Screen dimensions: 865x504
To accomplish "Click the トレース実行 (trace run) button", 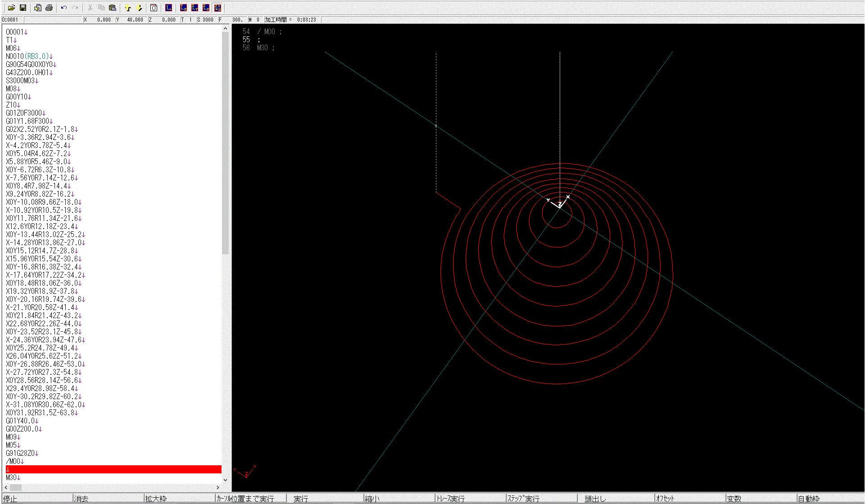I will (470, 499).
